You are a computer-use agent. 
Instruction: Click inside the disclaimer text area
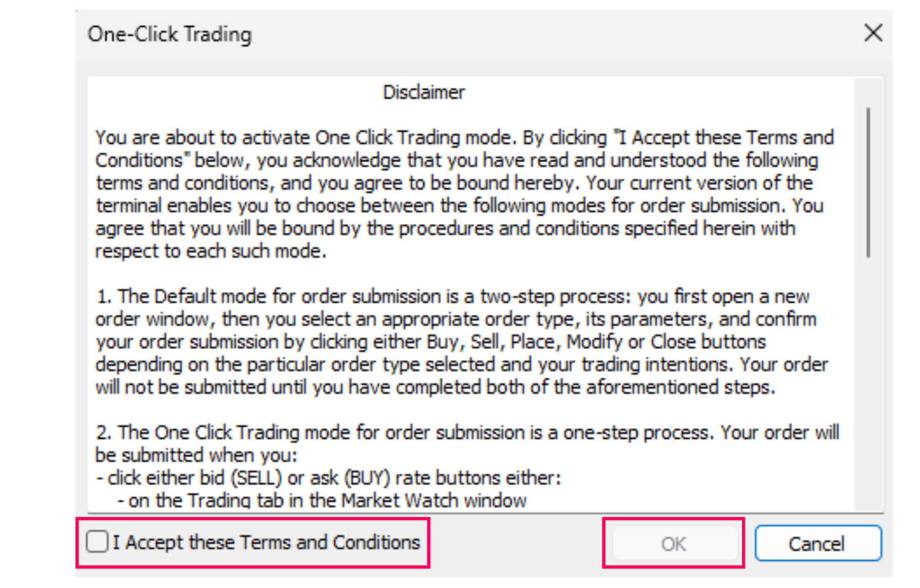[460, 263]
